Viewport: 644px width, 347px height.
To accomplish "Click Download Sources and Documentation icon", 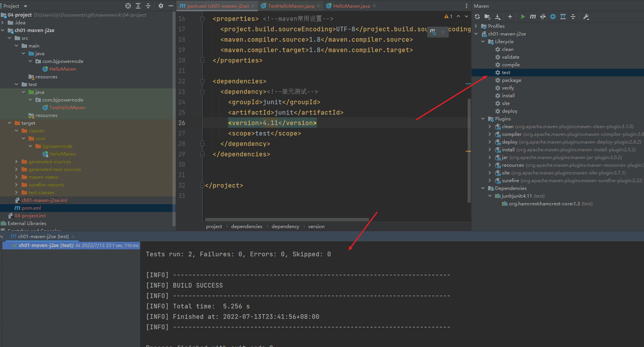I will 498,17.
